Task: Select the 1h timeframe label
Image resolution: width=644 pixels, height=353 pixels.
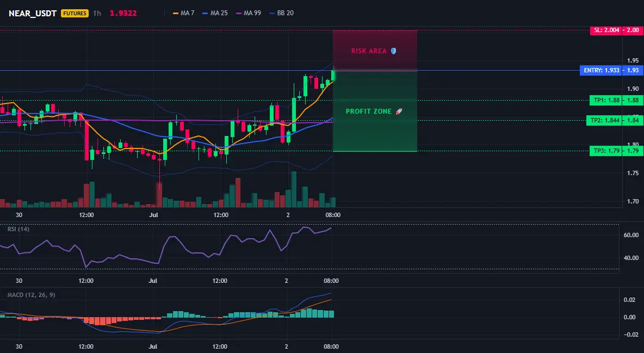Action: tap(97, 13)
